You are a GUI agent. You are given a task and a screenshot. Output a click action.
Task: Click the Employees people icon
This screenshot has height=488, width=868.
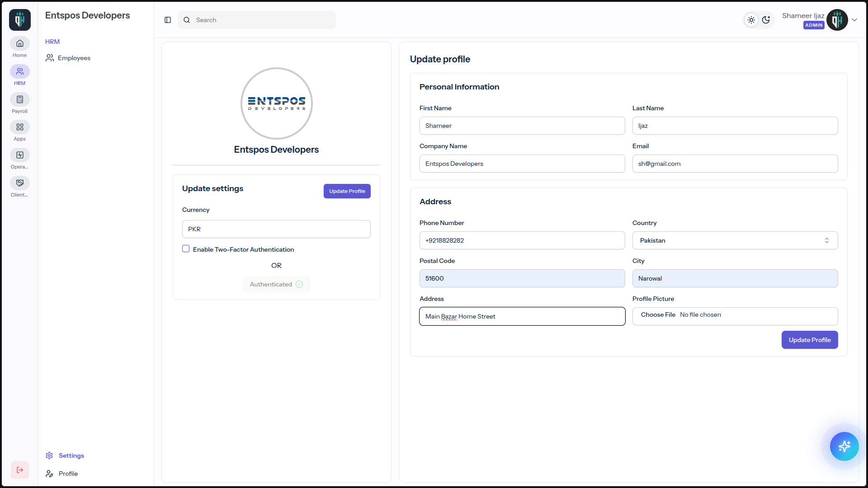pyautogui.click(x=50, y=58)
